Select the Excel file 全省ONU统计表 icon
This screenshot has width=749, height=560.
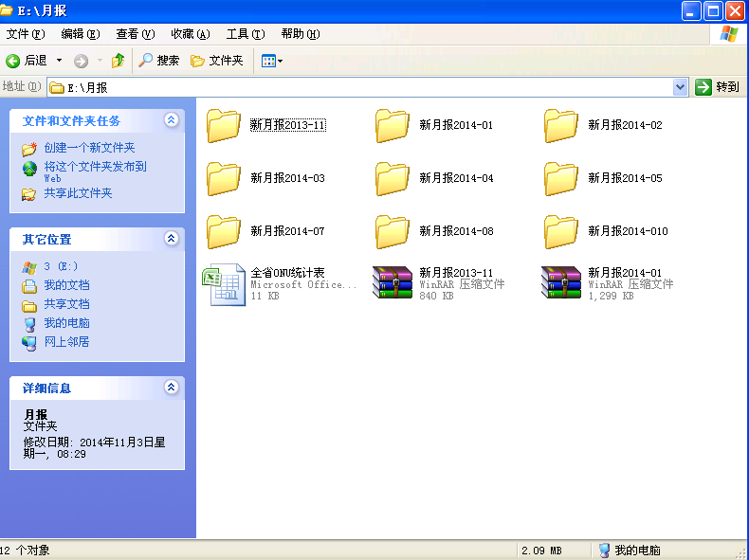coord(224,284)
